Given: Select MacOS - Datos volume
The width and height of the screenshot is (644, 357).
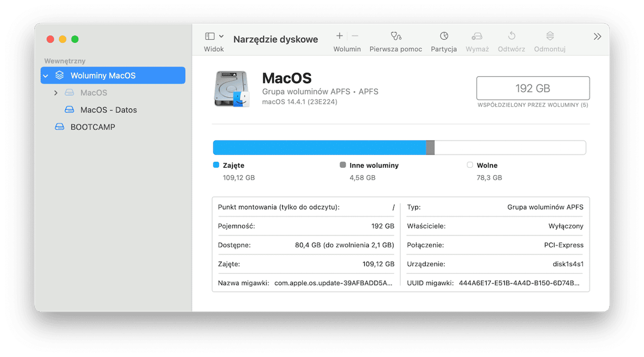Looking at the screenshot, I should (109, 110).
